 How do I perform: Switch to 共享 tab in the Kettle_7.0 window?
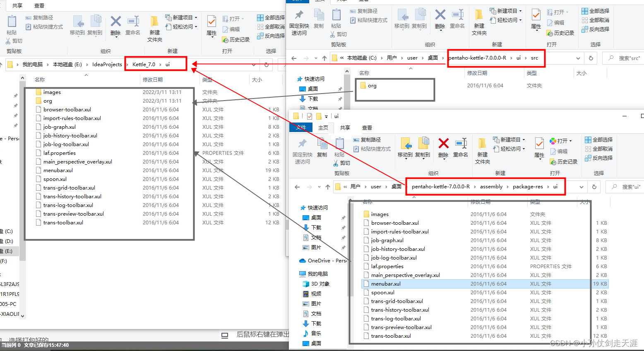(17, 6)
